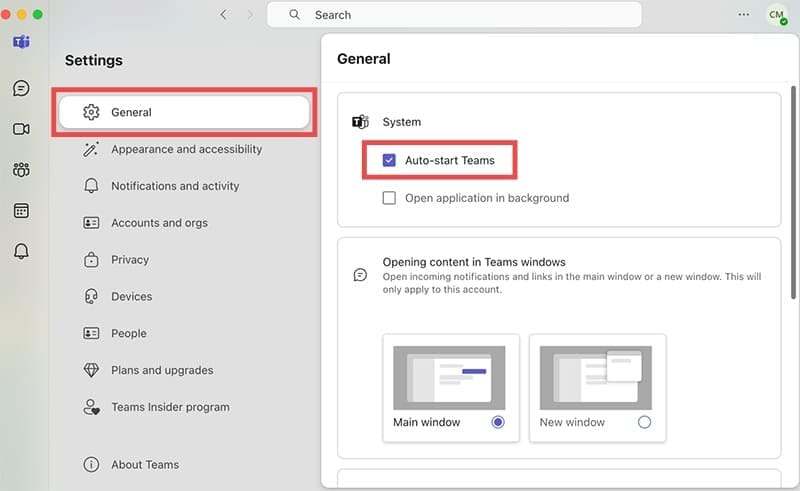The width and height of the screenshot is (800, 491).
Task: Click the chat bubble icon beside Opening content
Action: (360, 275)
